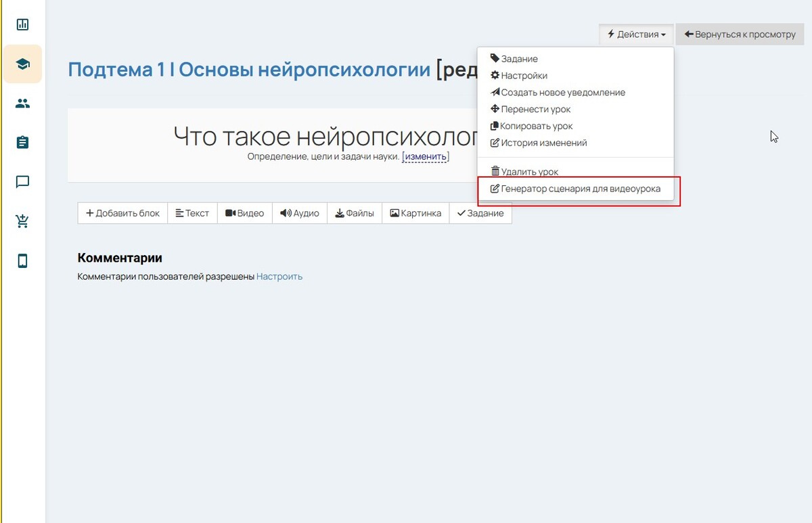
Task: Select Перенести урок menu item
Action: pyautogui.click(x=535, y=110)
